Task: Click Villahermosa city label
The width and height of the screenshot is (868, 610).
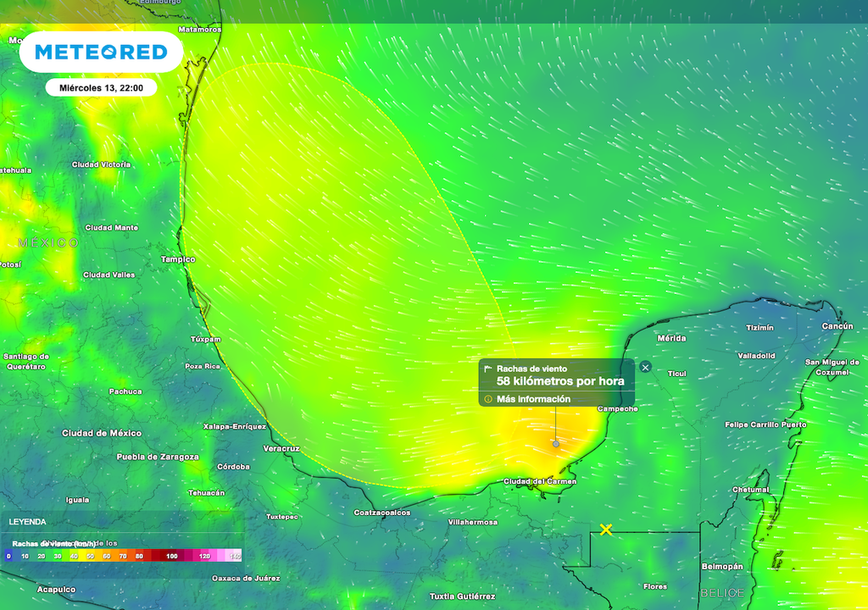Action: [x=472, y=522]
